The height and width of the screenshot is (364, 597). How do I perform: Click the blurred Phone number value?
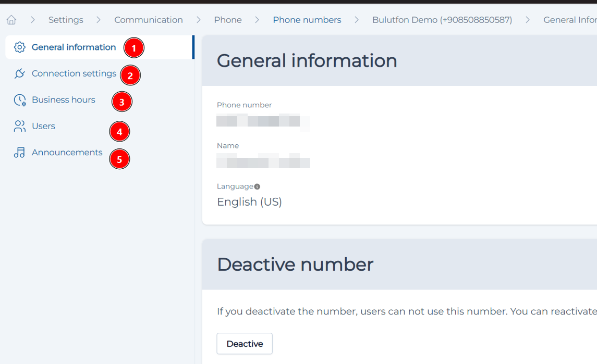click(x=259, y=122)
